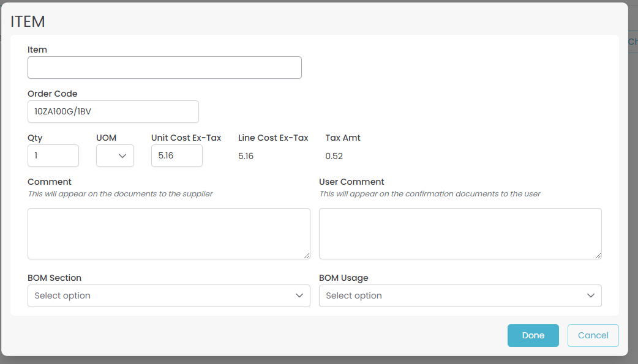
Task: Grab the User Comment resize handle
Action: coord(598,255)
